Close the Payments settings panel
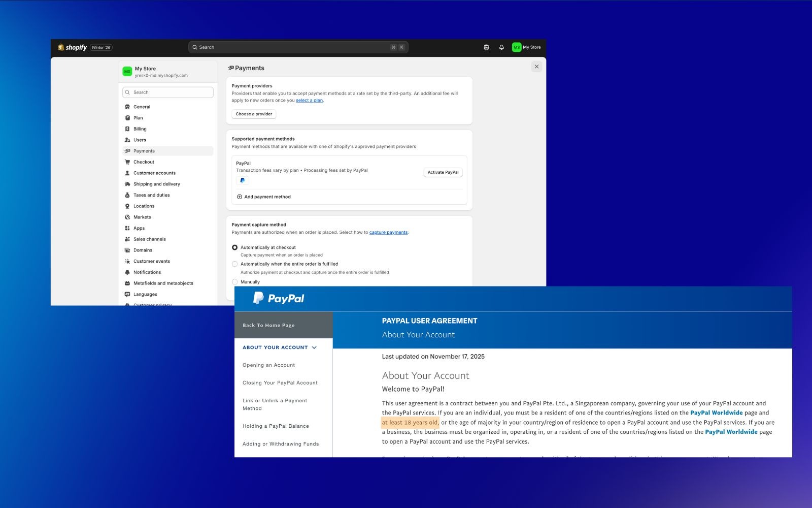 click(536, 67)
